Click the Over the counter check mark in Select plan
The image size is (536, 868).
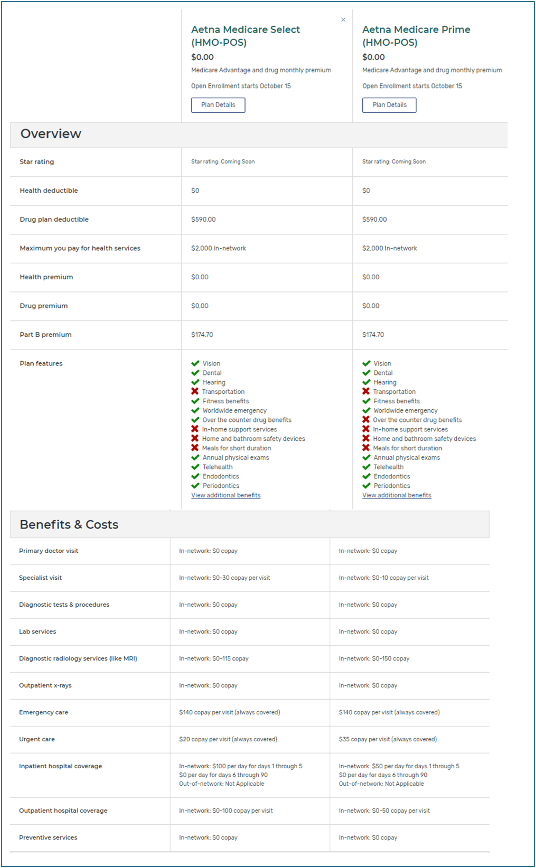pos(195,420)
